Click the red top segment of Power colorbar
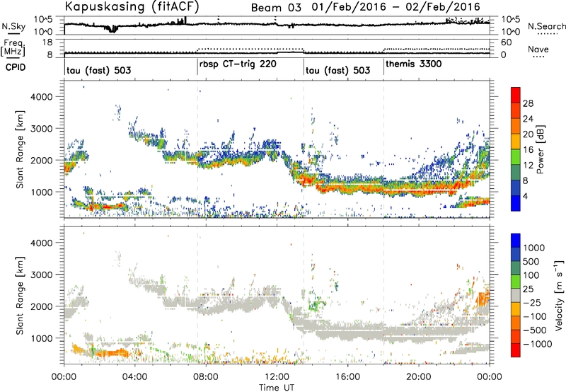 click(x=516, y=95)
